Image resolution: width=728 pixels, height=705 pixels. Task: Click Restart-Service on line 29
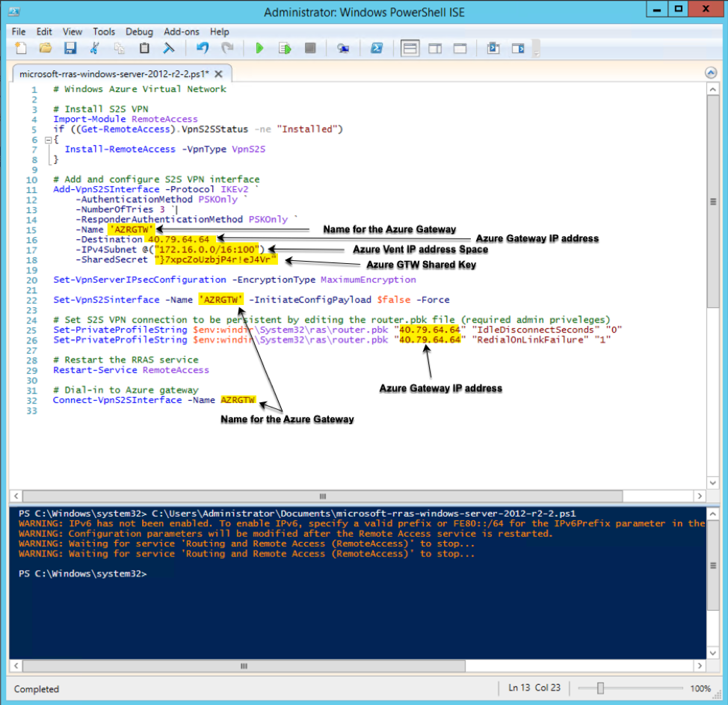click(x=95, y=370)
